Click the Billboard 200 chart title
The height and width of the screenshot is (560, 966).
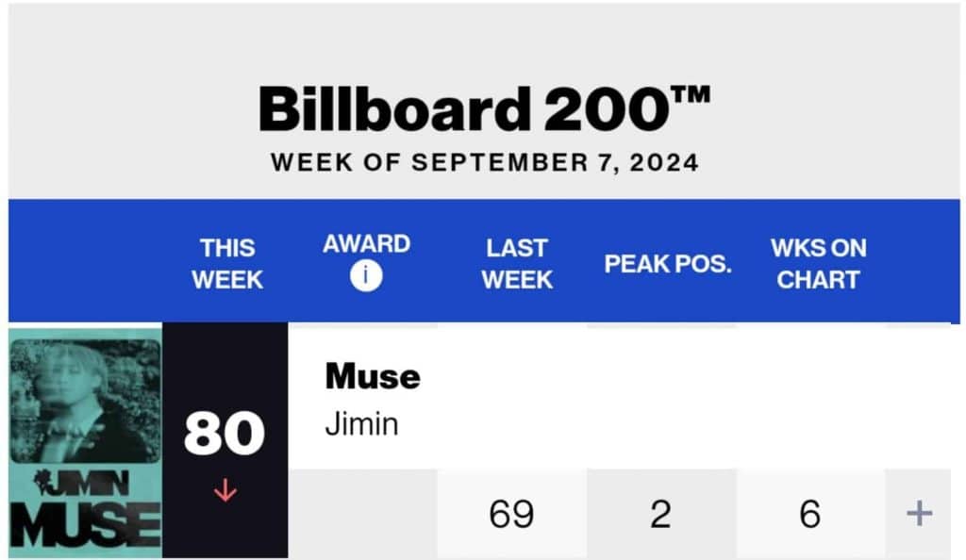484,109
